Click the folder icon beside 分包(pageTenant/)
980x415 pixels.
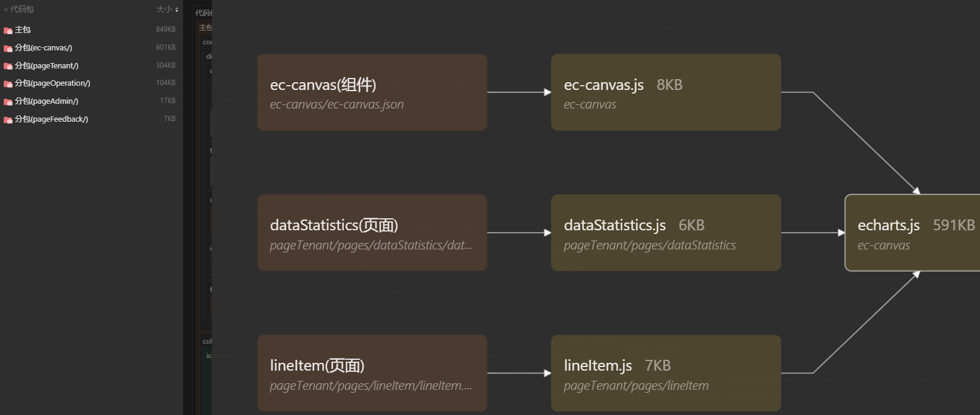pos(8,66)
